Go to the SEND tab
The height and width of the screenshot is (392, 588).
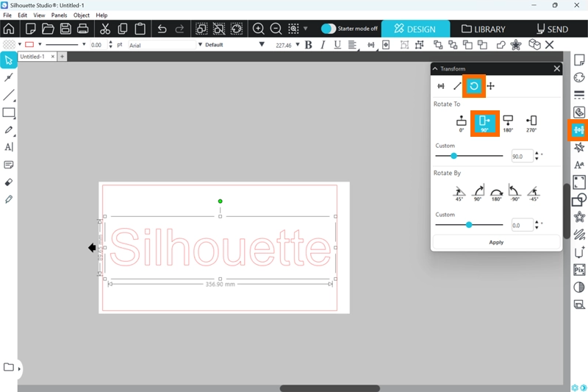coord(553,29)
